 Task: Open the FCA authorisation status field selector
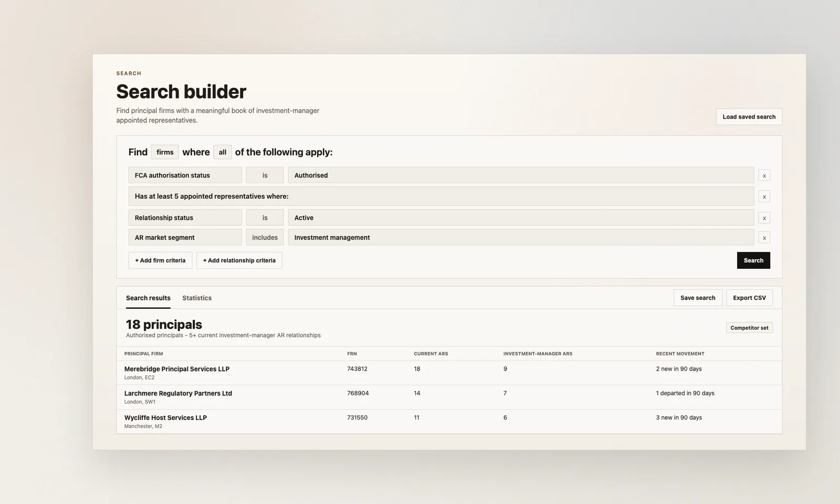point(185,175)
